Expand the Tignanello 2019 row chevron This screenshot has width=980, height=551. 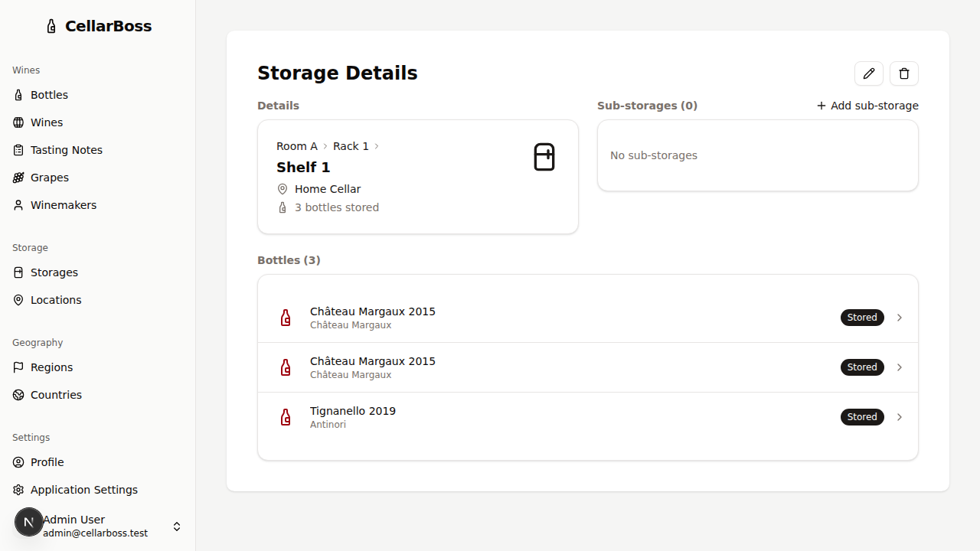[899, 416]
